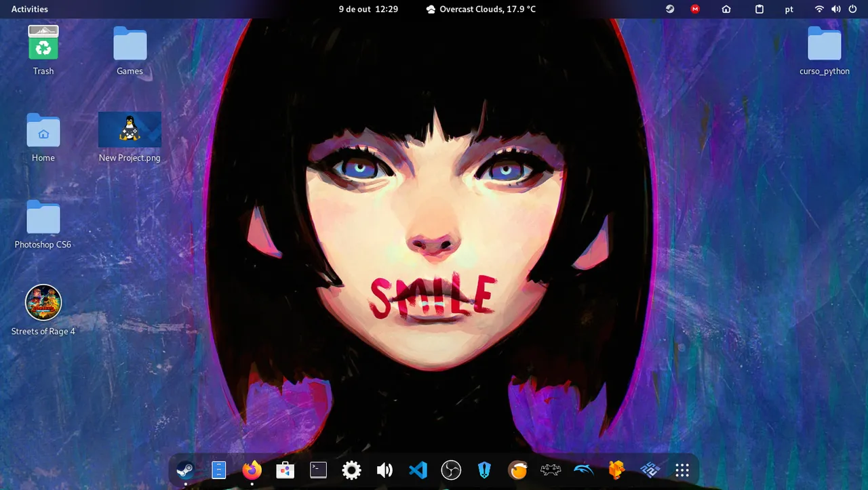Open Settings gear in the dock
This screenshot has width=868, height=490.
click(x=351, y=470)
